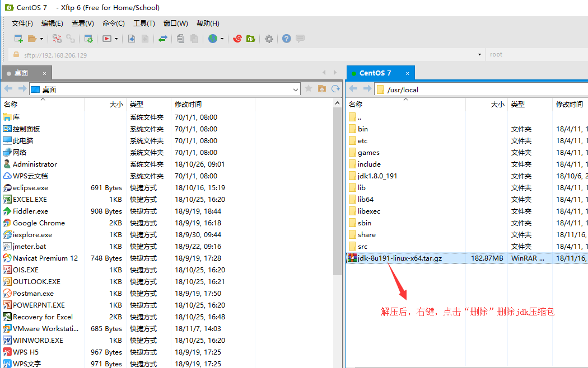Close the 桌面 tab
The image size is (588, 368).
[44, 73]
